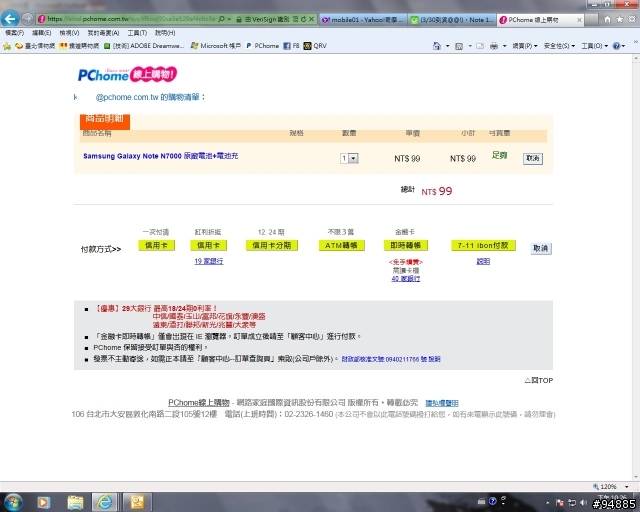
Task: Click the add-to-favorites-bar star icon
Action: 7,46
